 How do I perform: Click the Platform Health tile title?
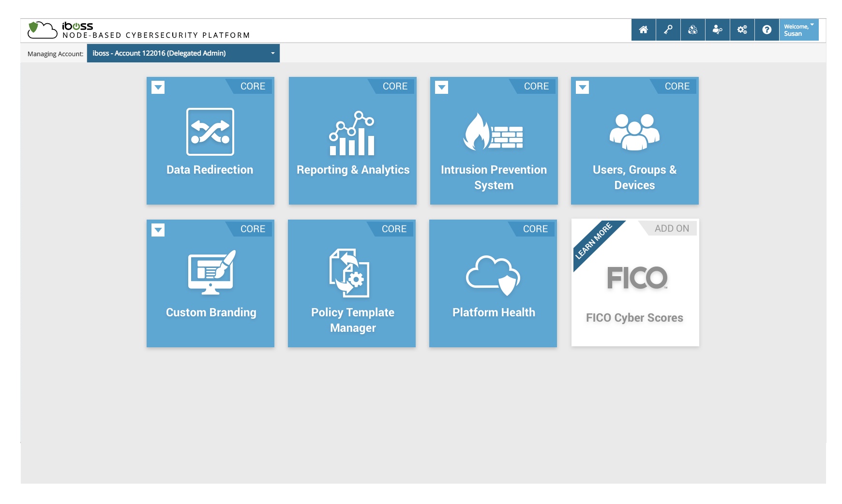click(x=494, y=312)
